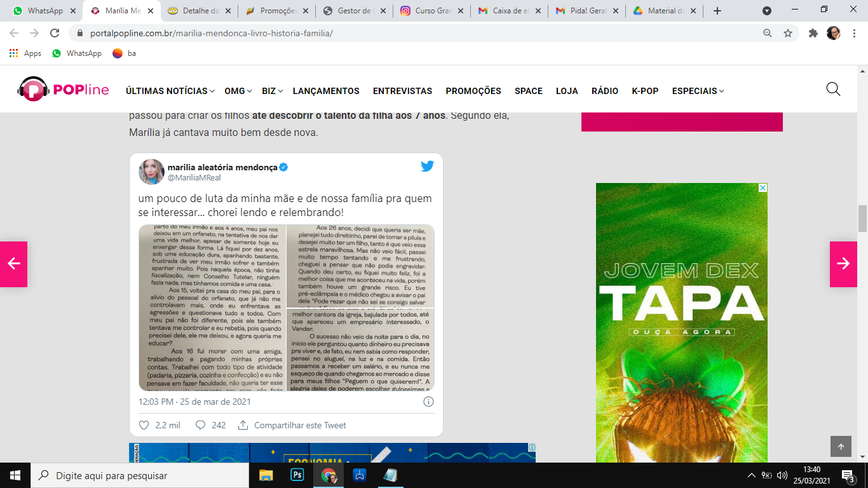Expand the BIZ dropdown menu

(x=272, y=91)
